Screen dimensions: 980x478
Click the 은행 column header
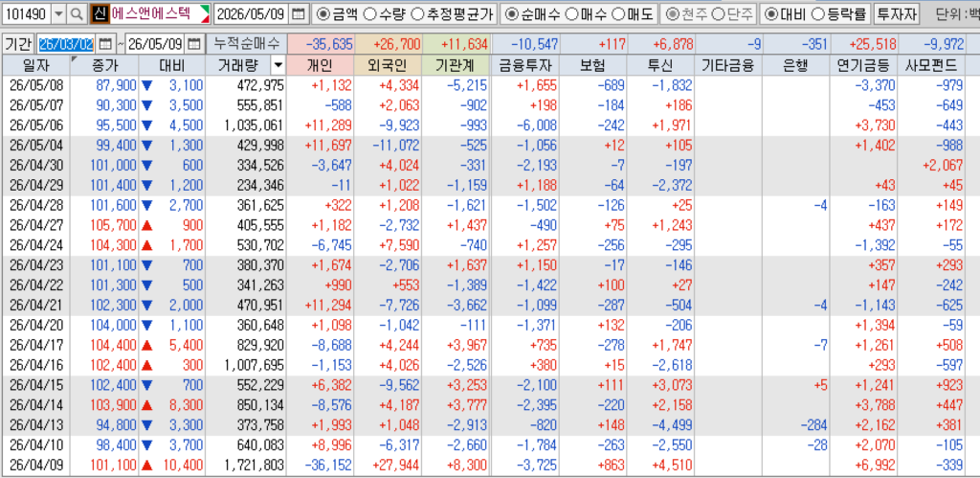coord(797,65)
